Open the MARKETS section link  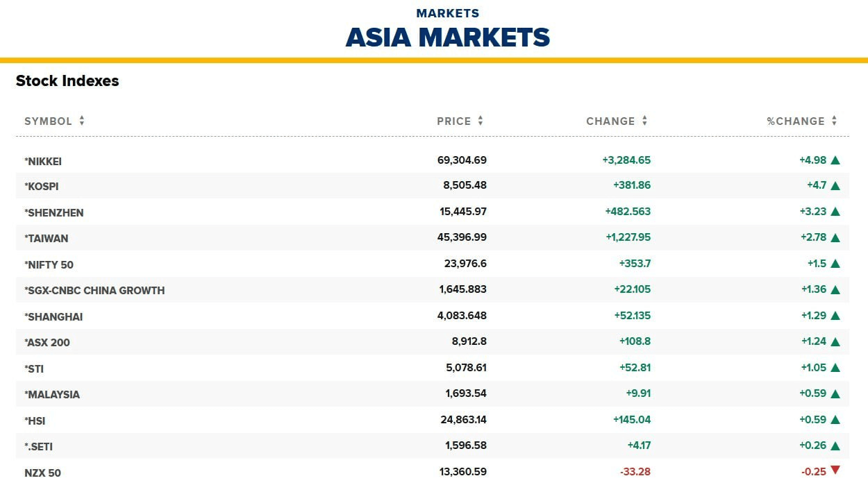[x=448, y=13]
